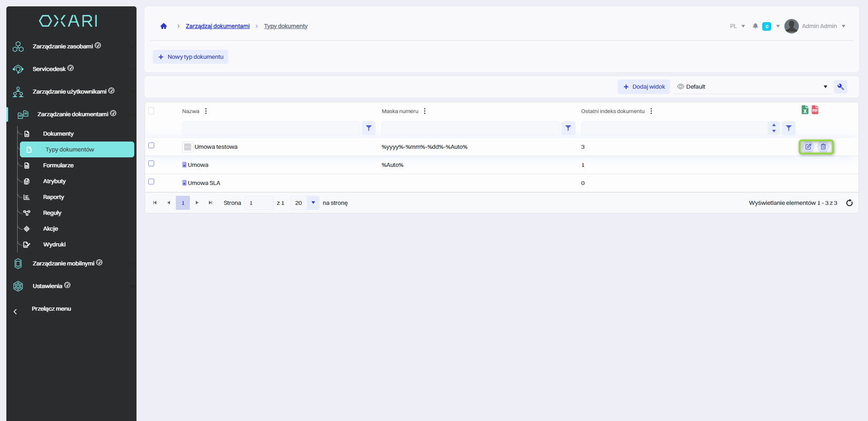Toggle the select-all header checkbox
868x421 pixels.
point(151,111)
